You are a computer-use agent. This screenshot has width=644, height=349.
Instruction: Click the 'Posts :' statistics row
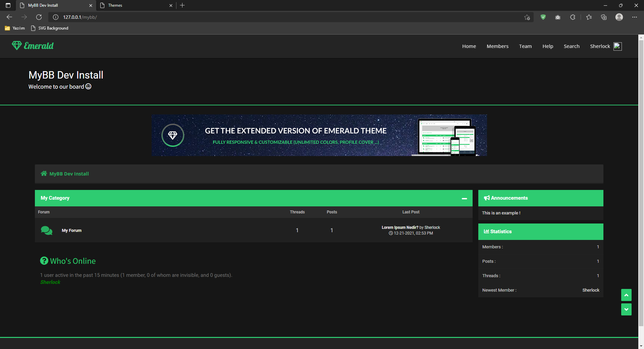pyautogui.click(x=541, y=261)
